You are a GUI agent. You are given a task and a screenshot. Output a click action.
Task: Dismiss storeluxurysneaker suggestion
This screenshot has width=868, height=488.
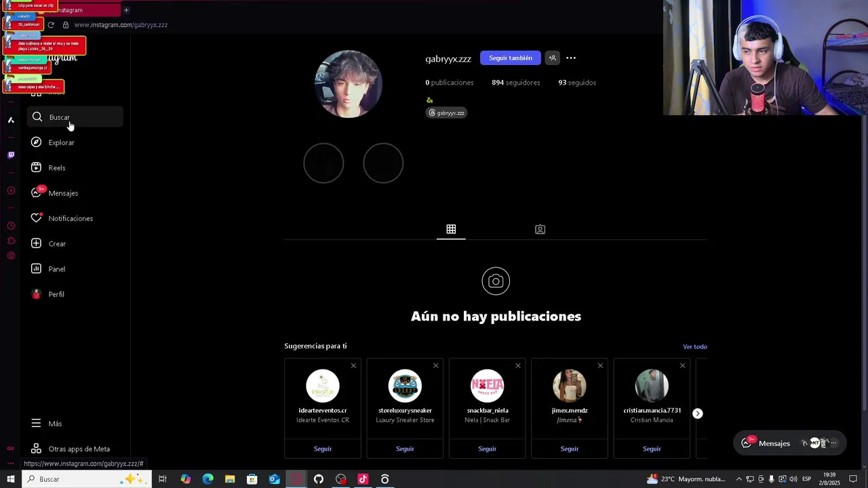point(435,366)
